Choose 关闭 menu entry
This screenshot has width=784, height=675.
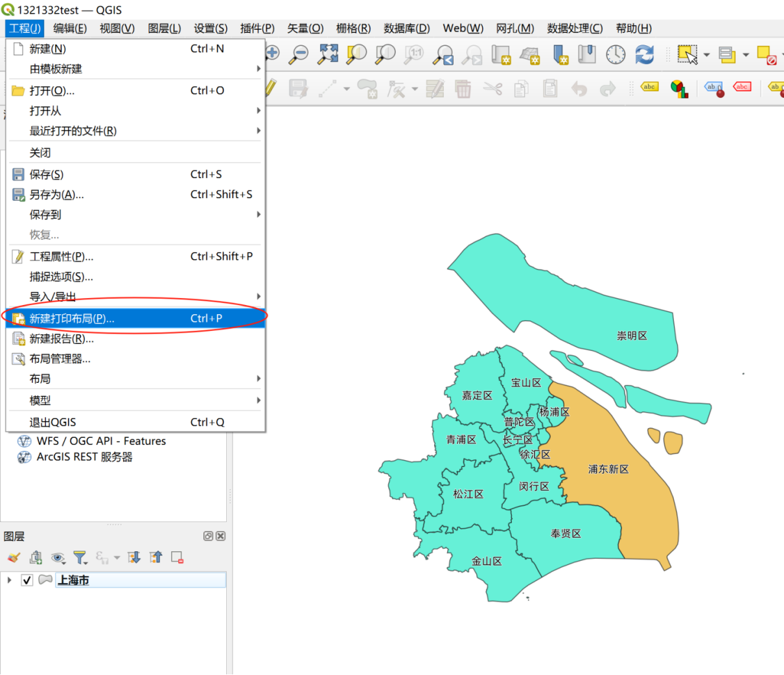(x=135, y=153)
